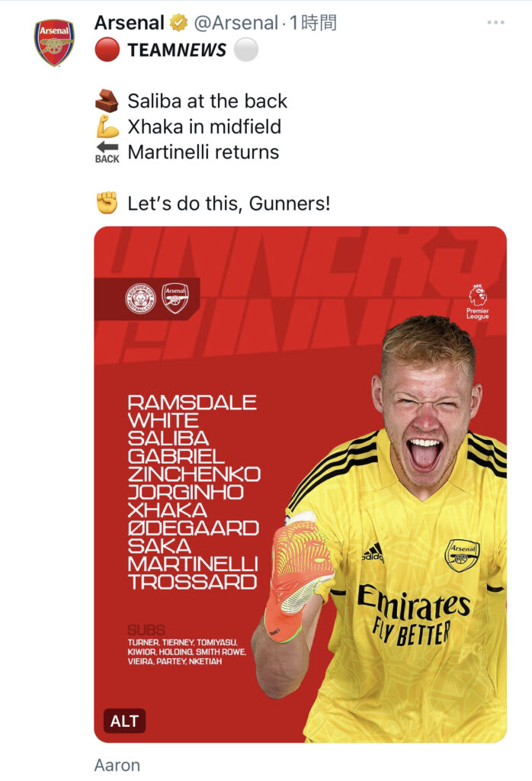Open the @Arsenal handle link

click(236, 23)
